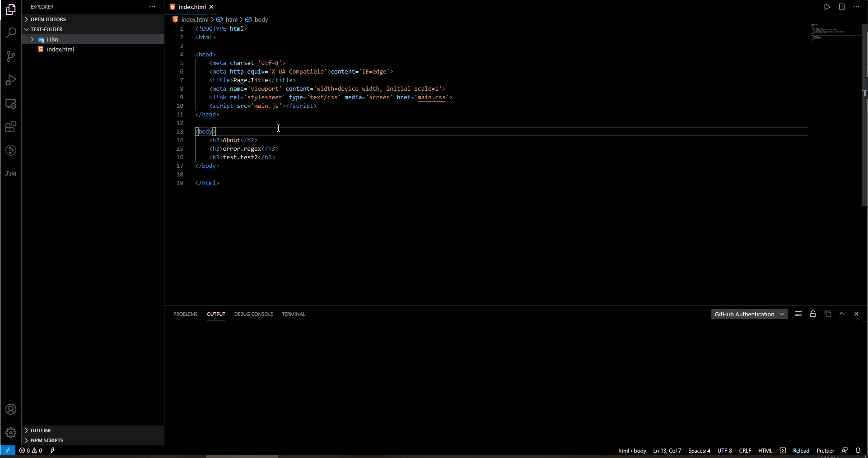Open editor more actions ellipsis

[856, 7]
